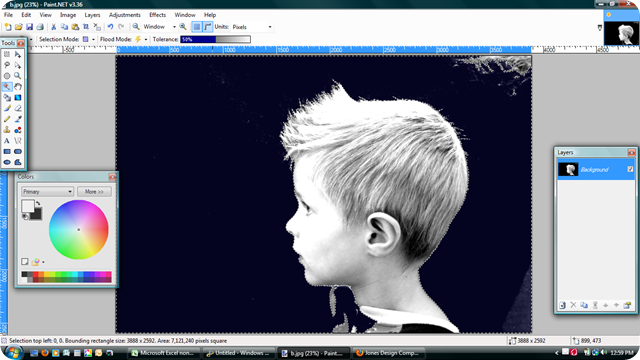
Task: Toggle the rulers button
Action: coord(208,27)
